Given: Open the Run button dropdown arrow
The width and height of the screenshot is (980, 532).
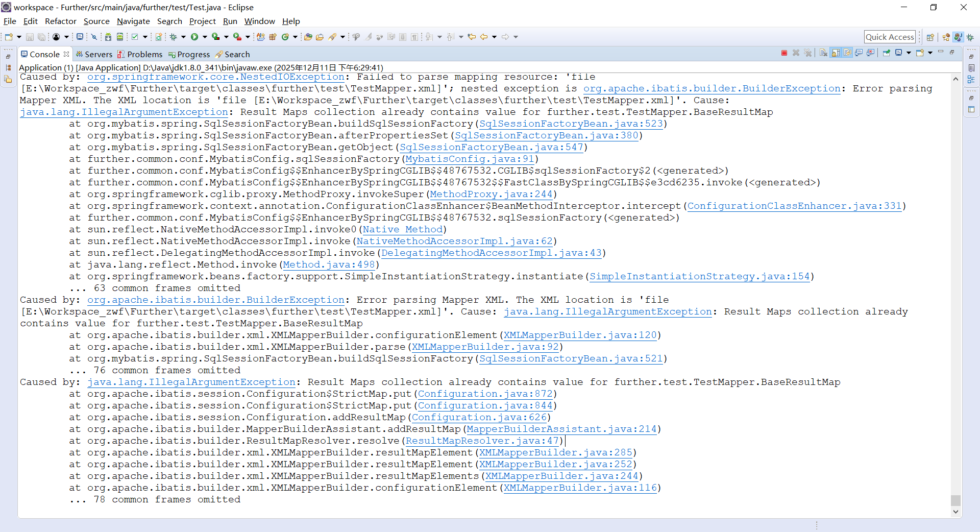Looking at the screenshot, I should coord(204,36).
